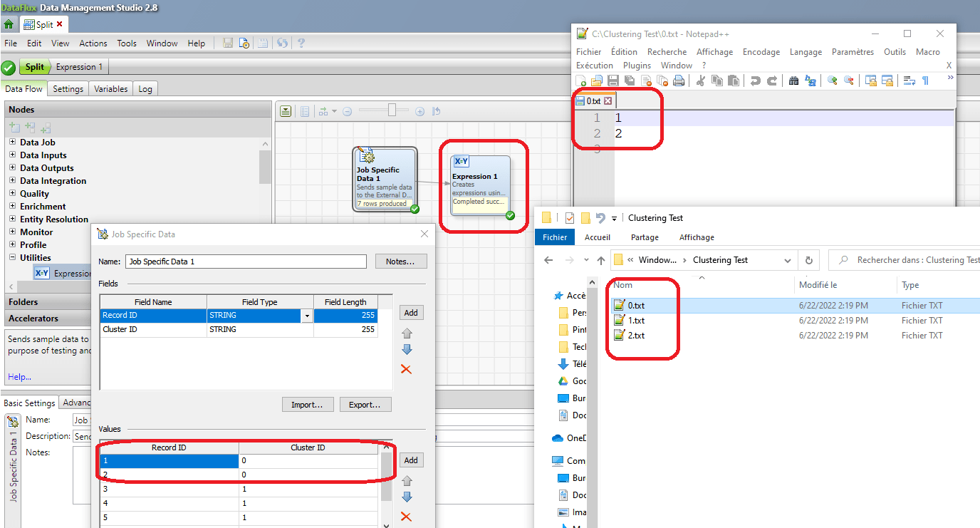Screen dimensions: 980x528
Task: Expand the Quality group in Nodes panel
Action: 13,193
